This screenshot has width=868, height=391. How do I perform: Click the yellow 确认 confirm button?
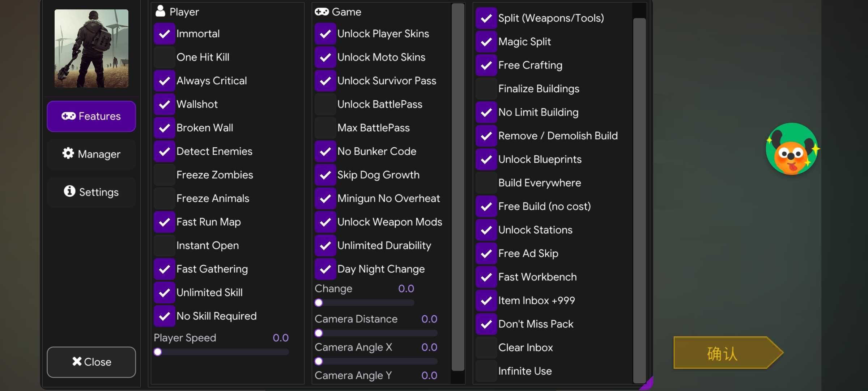(x=728, y=353)
